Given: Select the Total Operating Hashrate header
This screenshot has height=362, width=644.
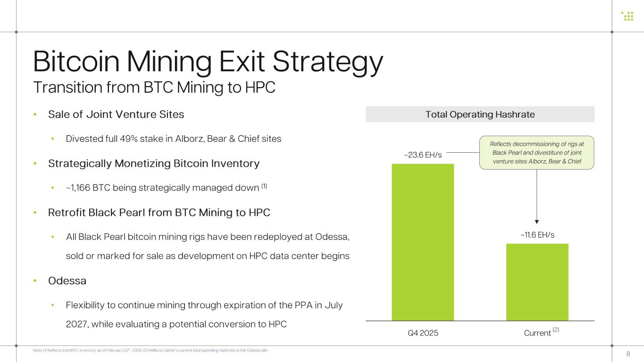Looking at the screenshot, I should pyautogui.click(x=480, y=115).
